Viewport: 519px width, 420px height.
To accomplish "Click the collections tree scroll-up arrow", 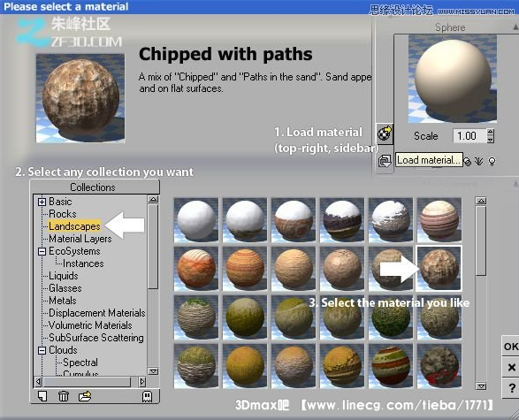I will pos(153,199).
